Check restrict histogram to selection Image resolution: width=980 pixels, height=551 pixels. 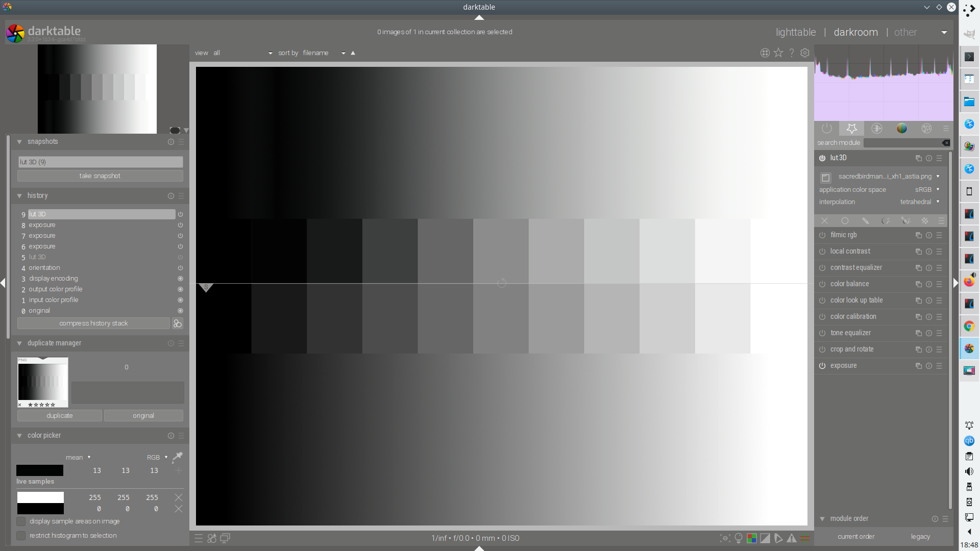tap(21, 536)
